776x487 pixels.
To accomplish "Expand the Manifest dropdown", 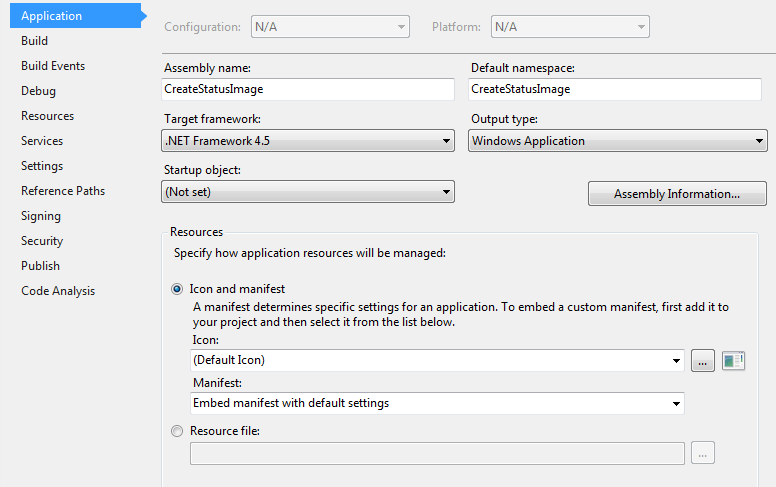I will [437, 403].
